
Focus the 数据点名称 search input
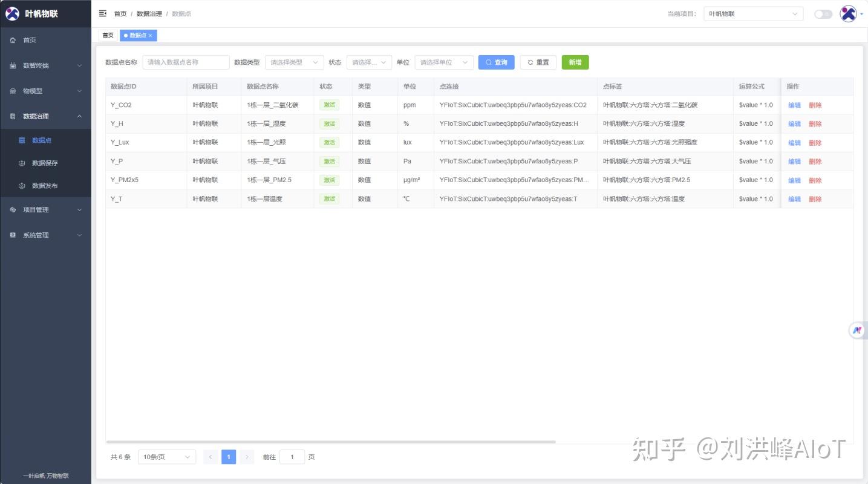click(x=186, y=62)
